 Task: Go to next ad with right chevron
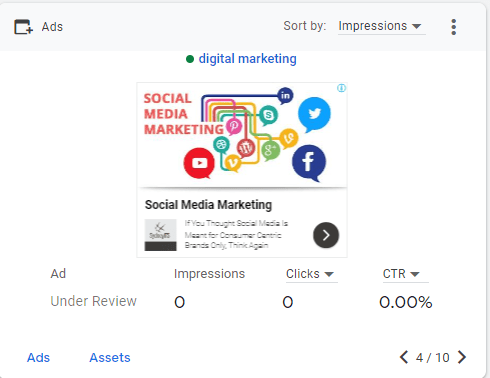462,357
